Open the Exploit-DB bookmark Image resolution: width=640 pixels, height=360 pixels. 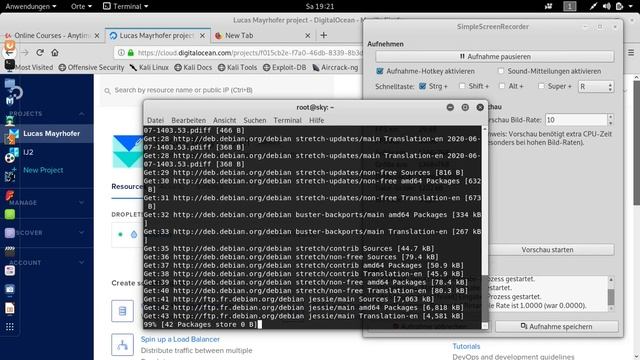click(284, 67)
